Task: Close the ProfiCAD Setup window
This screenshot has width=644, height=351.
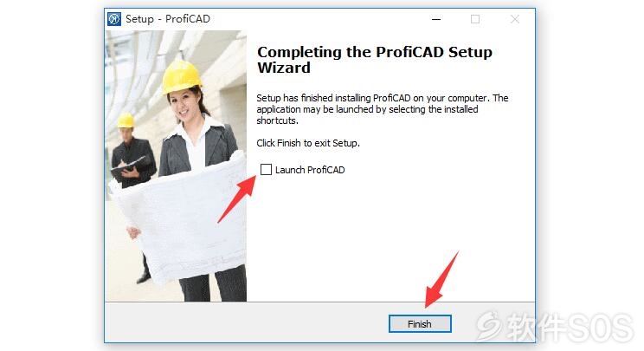Action: click(x=515, y=19)
